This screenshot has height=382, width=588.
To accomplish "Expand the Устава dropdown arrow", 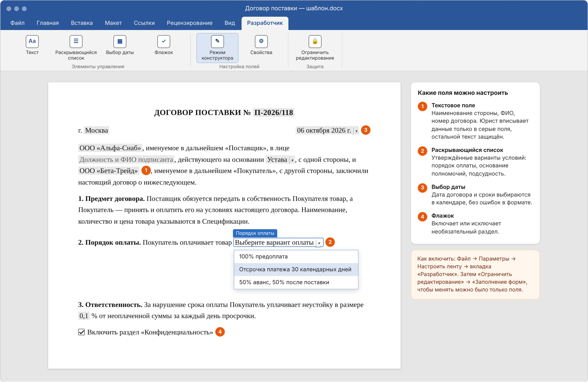I will coord(292,160).
